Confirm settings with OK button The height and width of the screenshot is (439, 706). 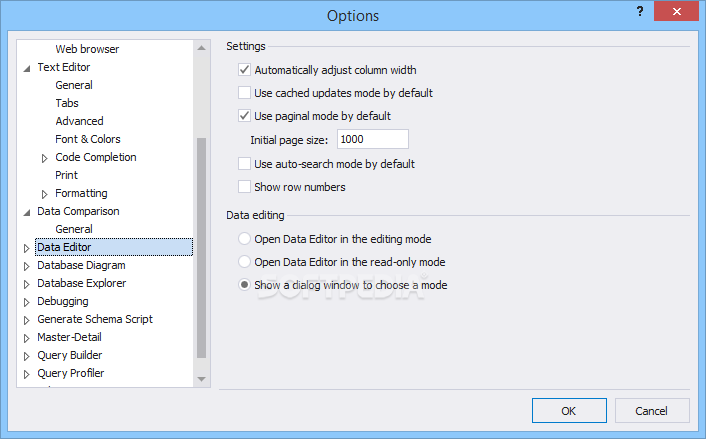pyautogui.click(x=569, y=411)
